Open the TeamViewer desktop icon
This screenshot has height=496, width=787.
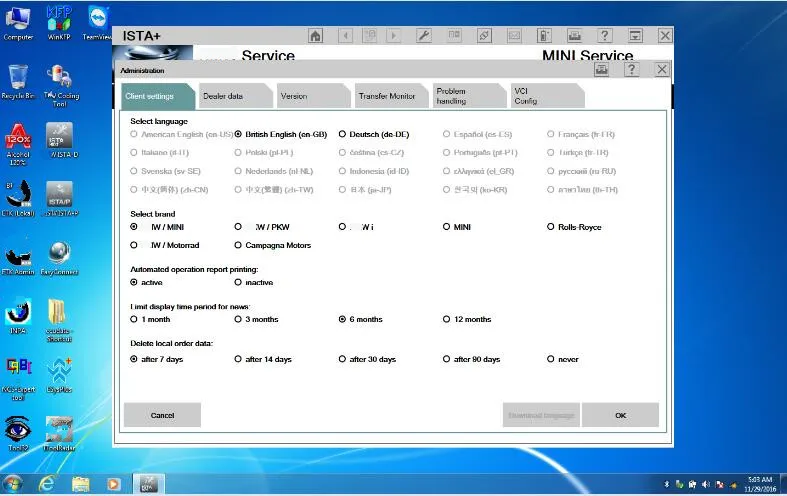(98, 23)
